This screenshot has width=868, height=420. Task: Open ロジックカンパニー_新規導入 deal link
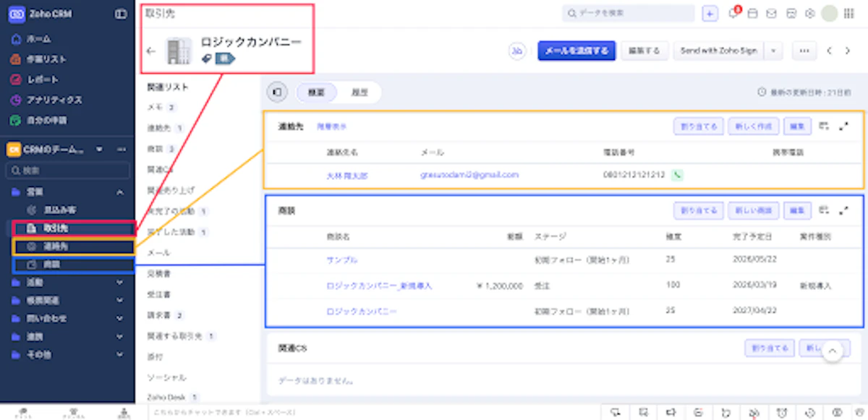[379, 286]
